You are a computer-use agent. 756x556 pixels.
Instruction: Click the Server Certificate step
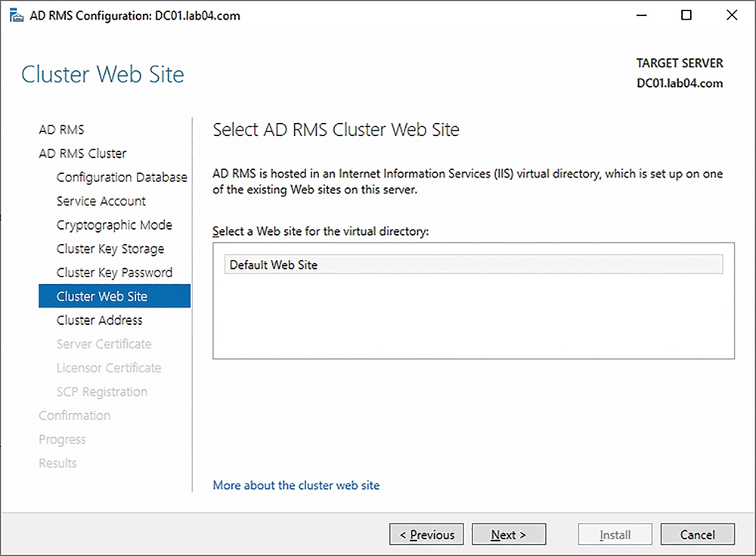[104, 344]
